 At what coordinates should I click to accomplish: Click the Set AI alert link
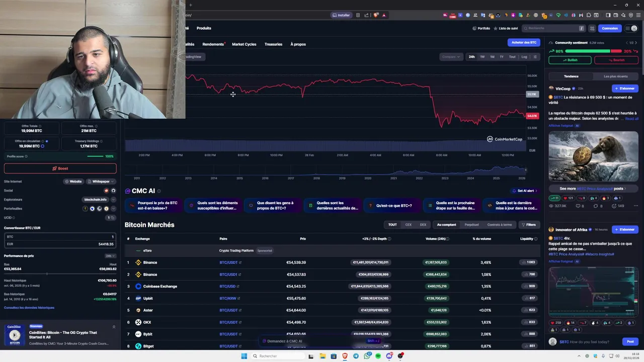pos(525,191)
